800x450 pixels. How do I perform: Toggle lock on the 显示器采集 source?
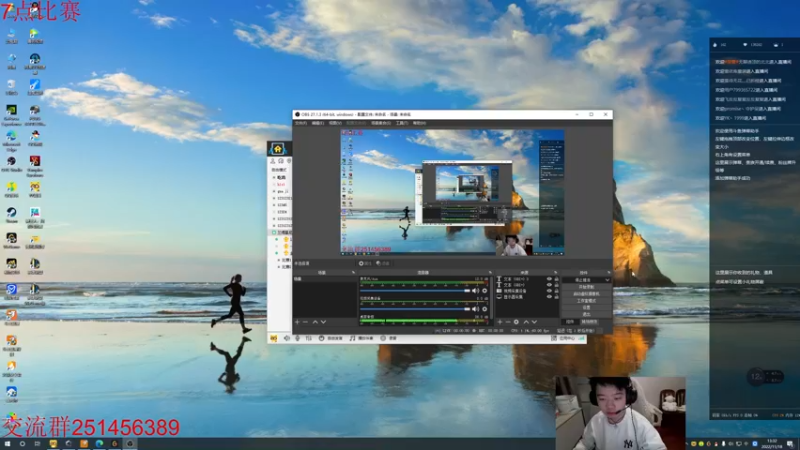(557, 297)
